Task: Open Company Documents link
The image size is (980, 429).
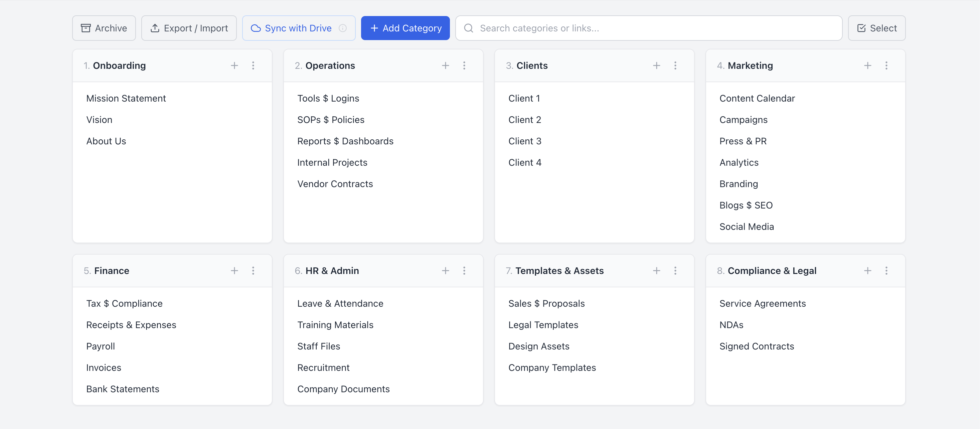Action: pyautogui.click(x=343, y=389)
